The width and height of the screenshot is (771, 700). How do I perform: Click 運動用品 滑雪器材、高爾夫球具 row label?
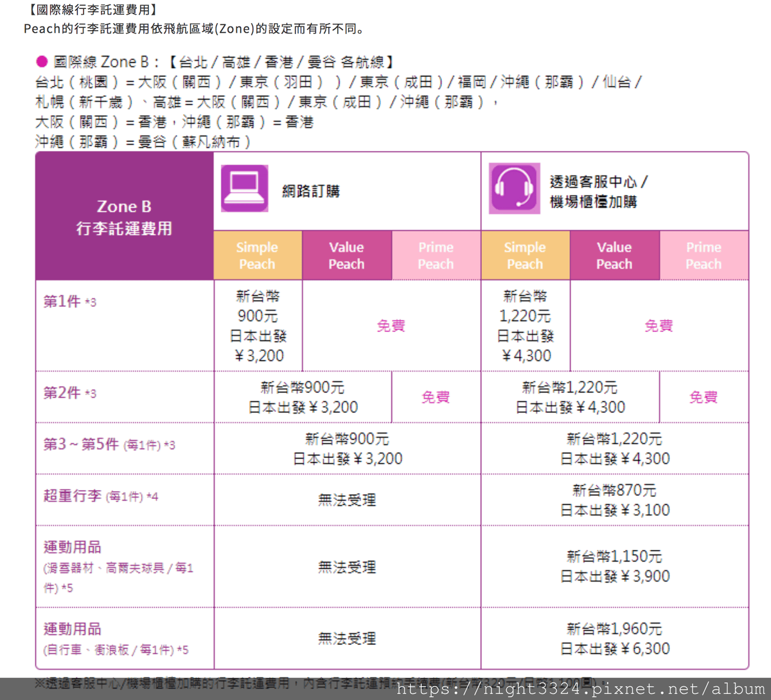point(118,566)
